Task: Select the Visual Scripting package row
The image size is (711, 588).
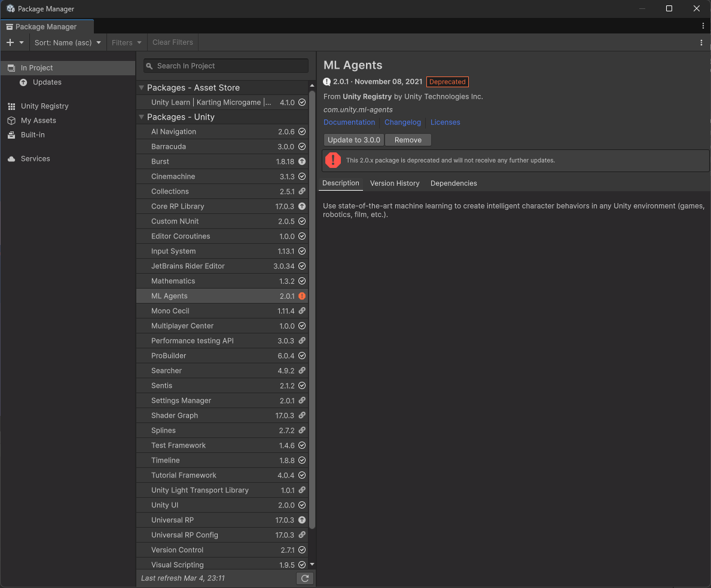Action: coord(222,565)
